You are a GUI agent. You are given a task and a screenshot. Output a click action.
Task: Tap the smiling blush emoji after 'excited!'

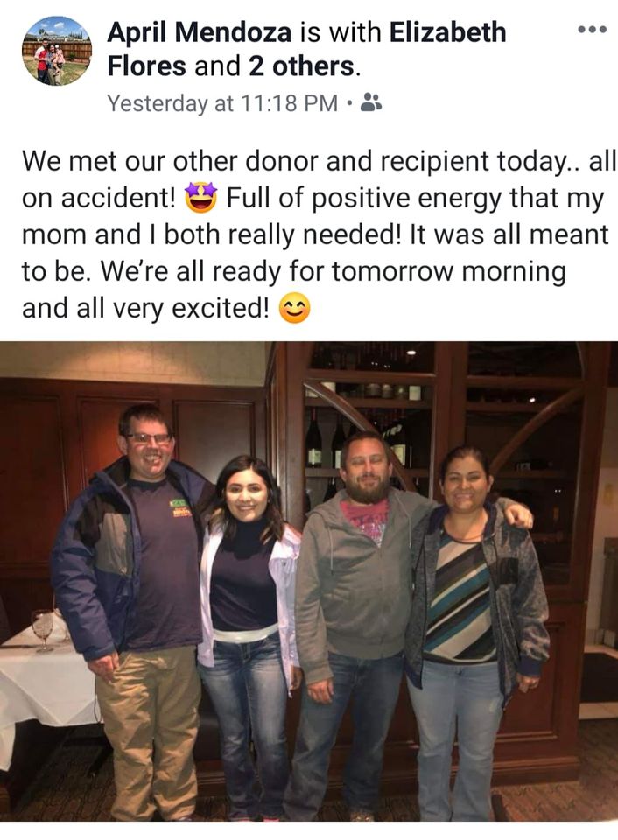click(x=295, y=309)
